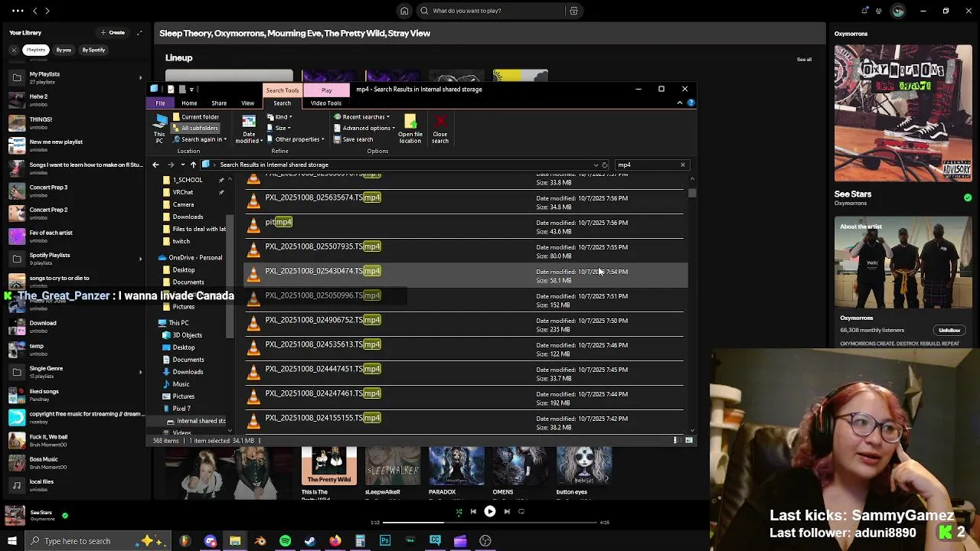
Task: Toggle Spotify shuffle
Action: [x=459, y=511]
